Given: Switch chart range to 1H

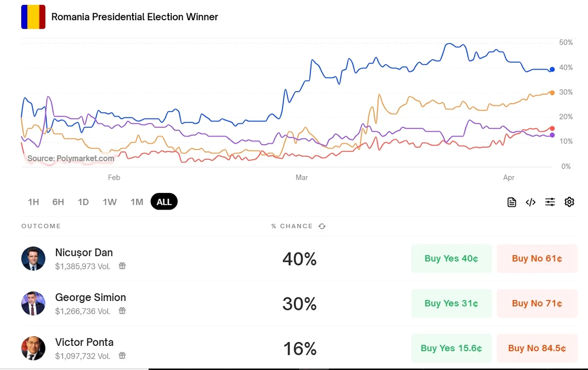Looking at the screenshot, I should tap(34, 202).
